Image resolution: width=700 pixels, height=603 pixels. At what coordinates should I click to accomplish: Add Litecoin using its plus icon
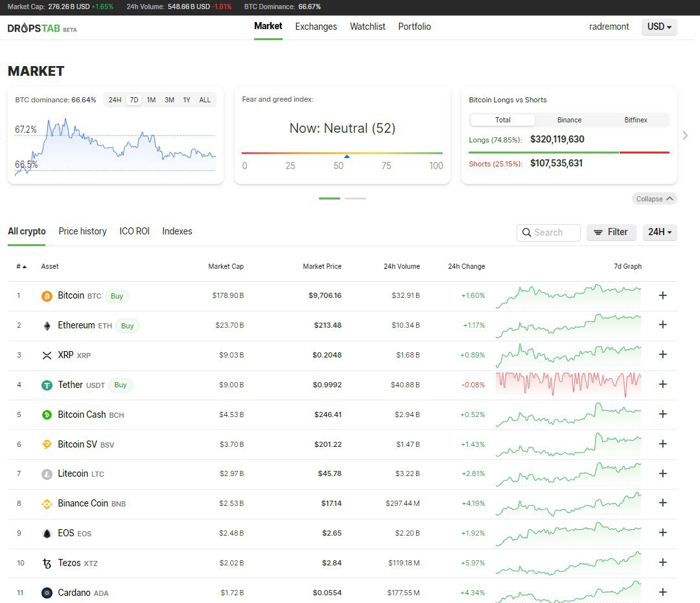coord(663,473)
